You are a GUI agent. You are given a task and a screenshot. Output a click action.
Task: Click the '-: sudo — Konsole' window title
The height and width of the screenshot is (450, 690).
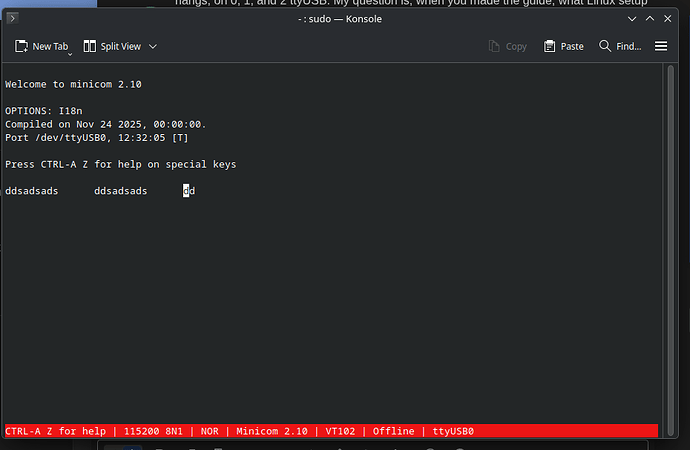[x=340, y=19]
